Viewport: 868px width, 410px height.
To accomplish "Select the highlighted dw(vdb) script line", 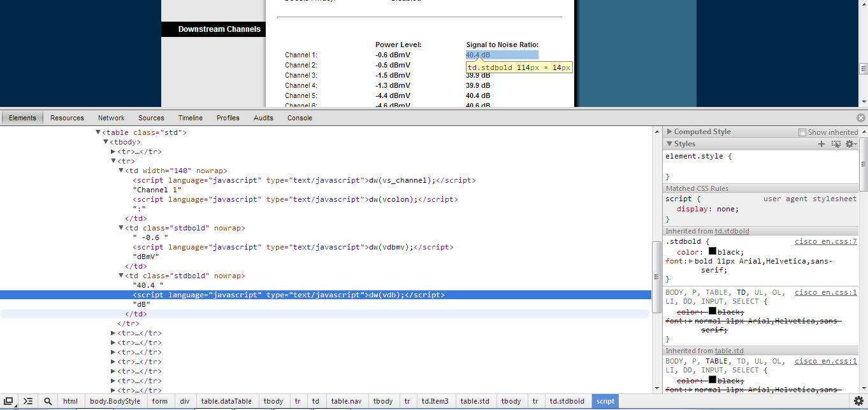I will 325,295.
